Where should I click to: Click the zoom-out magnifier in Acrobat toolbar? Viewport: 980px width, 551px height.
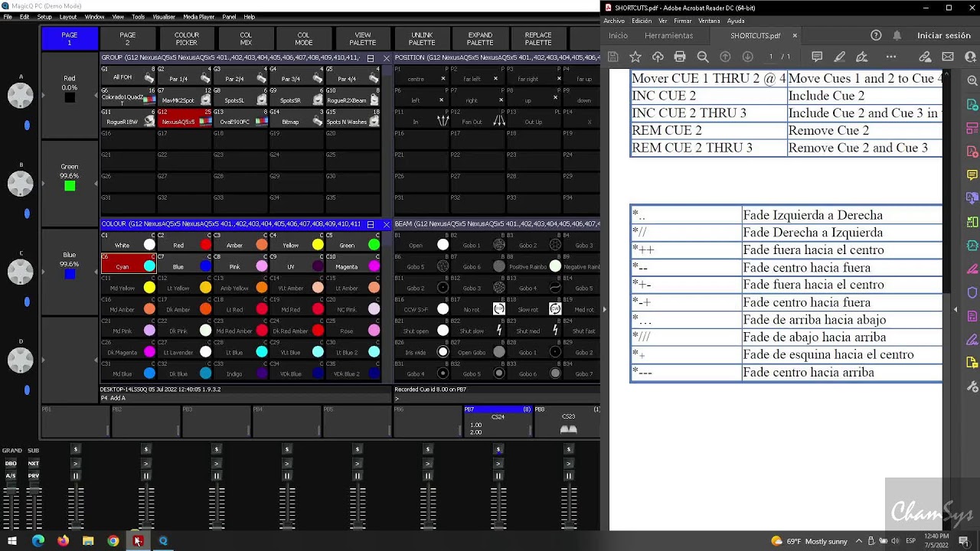tap(703, 57)
